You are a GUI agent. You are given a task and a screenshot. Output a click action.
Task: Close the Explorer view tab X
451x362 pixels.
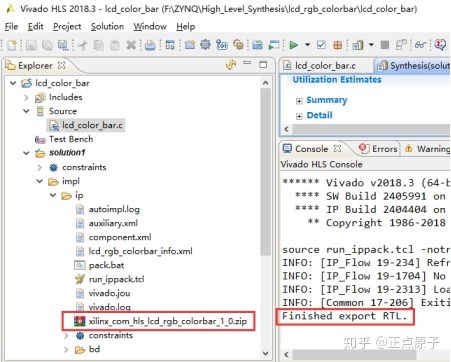61,65
